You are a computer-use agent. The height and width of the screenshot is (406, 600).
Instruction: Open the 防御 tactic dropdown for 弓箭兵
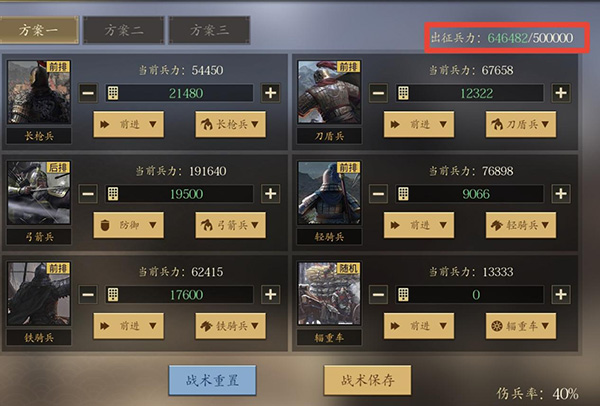pyautogui.click(x=129, y=225)
